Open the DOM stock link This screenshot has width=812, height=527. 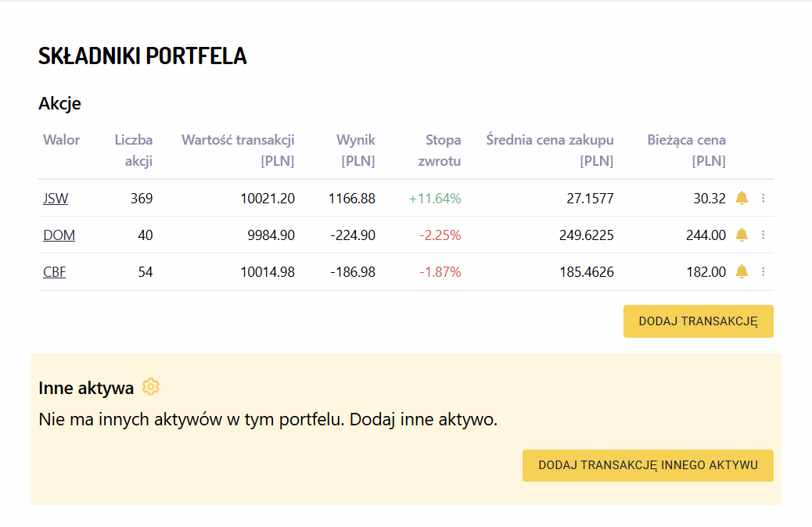59,235
